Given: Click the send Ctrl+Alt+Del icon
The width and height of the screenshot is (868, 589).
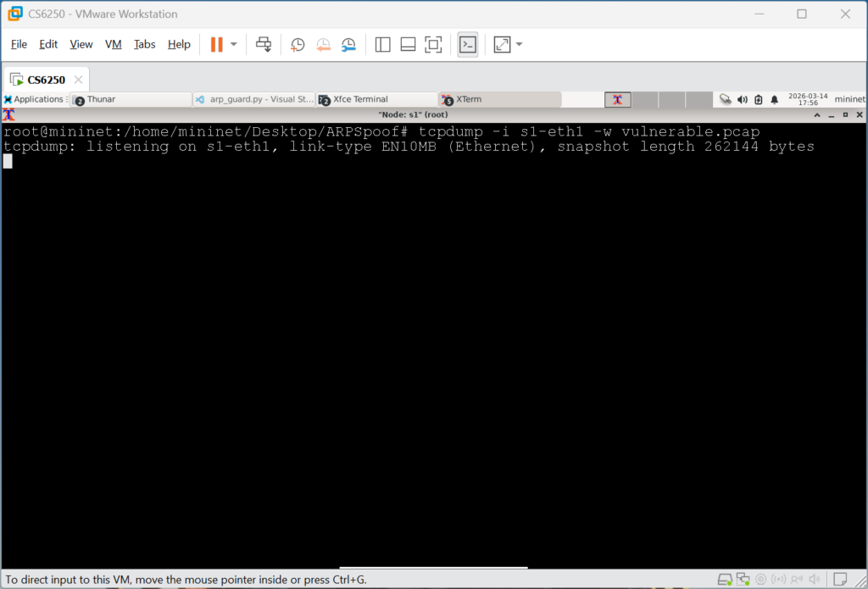Looking at the screenshot, I should 264,44.
